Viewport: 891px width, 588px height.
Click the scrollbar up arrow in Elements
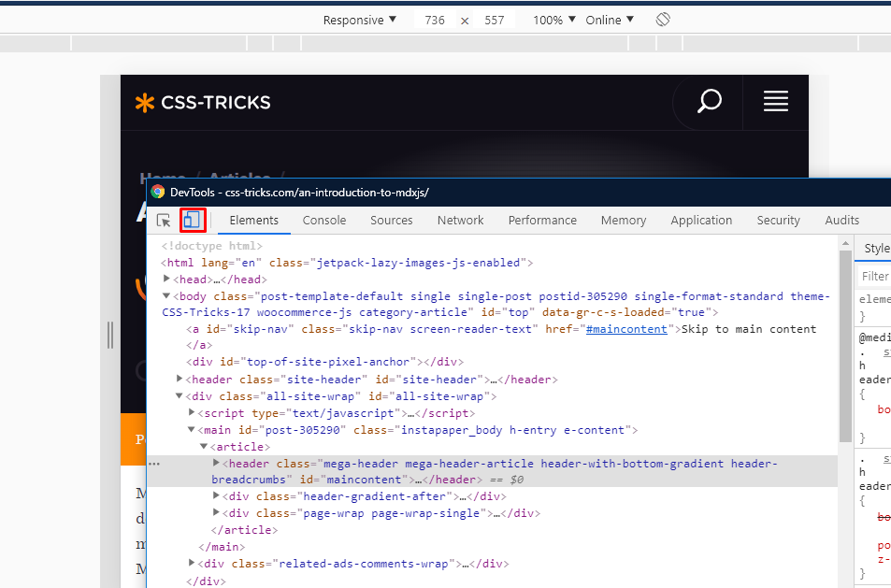pos(845,243)
